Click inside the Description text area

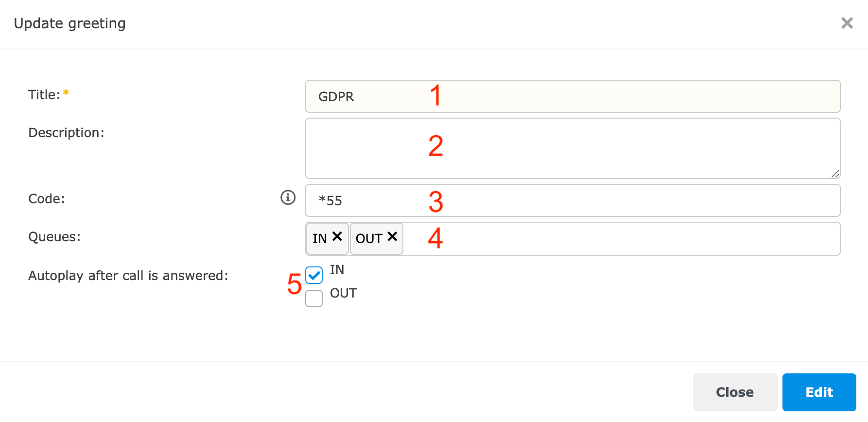573,148
